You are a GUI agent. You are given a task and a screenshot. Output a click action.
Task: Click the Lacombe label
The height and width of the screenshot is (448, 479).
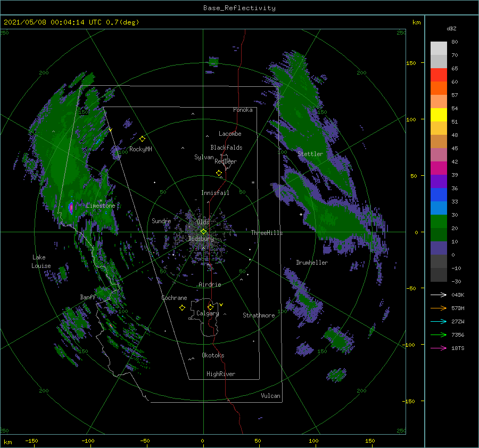230,134
